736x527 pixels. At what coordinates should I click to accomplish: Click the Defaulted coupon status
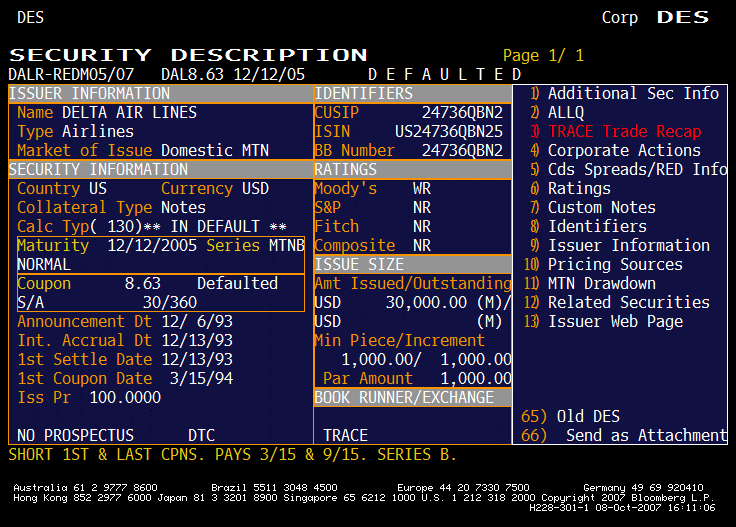tap(238, 283)
